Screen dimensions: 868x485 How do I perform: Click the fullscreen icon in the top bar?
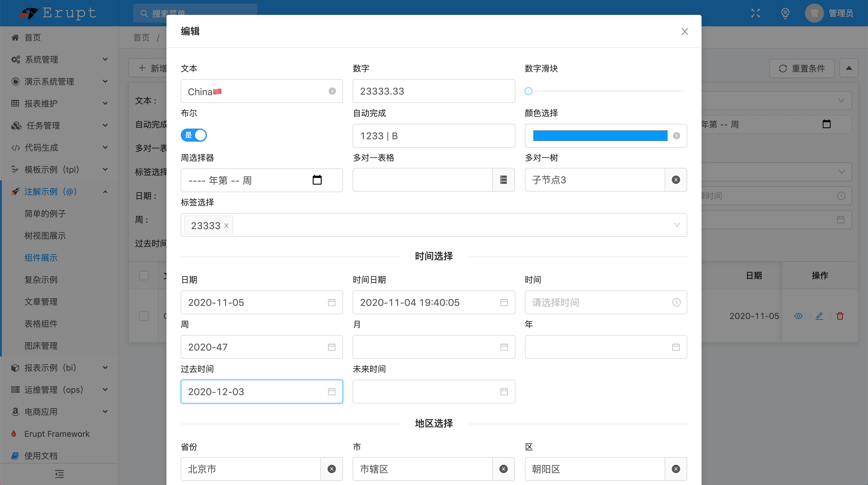(x=755, y=13)
